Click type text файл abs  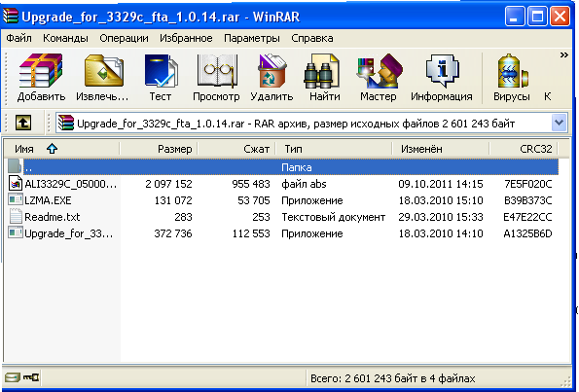click(x=304, y=184)
